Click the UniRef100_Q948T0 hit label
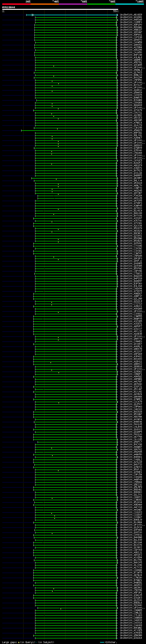The image size is (146, 644). (x=131, y=40)
